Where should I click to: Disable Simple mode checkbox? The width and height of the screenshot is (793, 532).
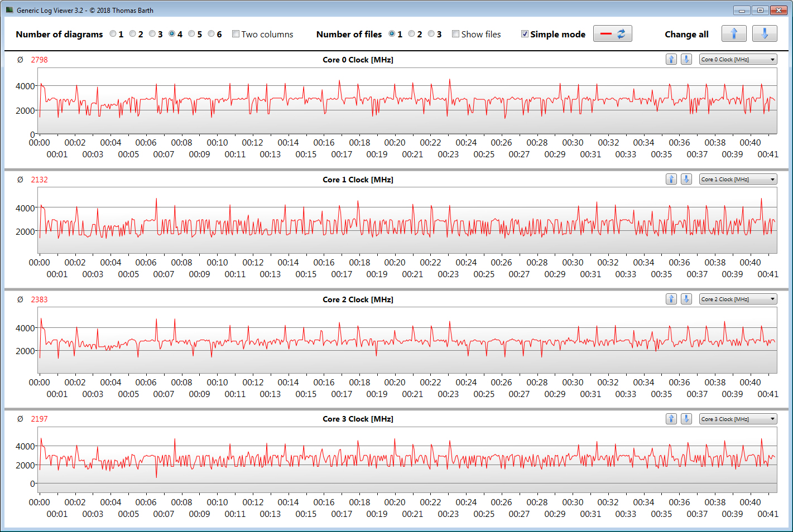[525, 34]
